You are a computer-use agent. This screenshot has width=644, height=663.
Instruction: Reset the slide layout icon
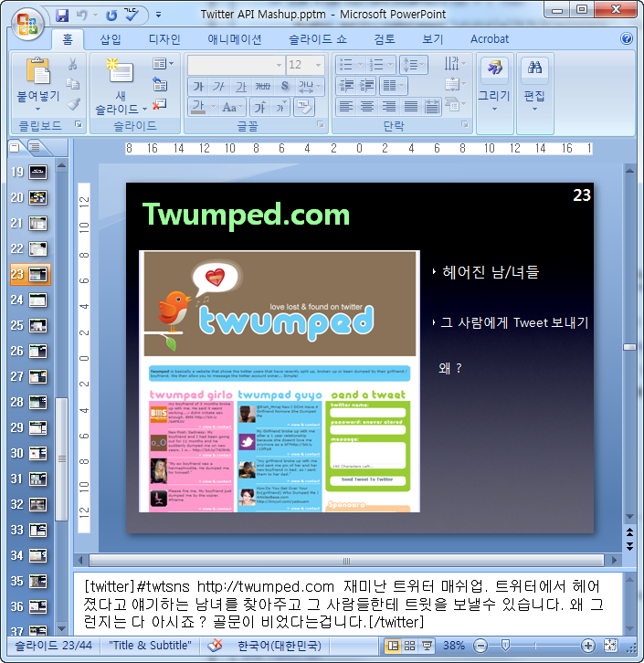coord(160,84)
